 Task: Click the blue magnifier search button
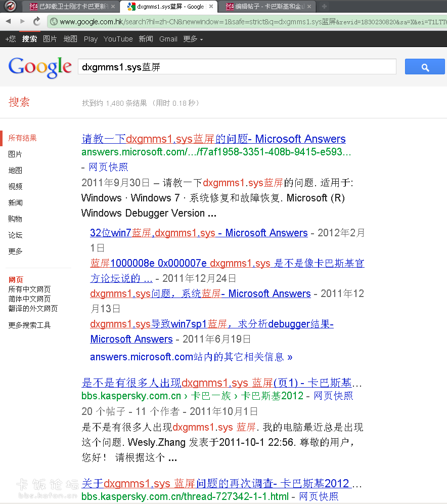[x=425, y=67]
